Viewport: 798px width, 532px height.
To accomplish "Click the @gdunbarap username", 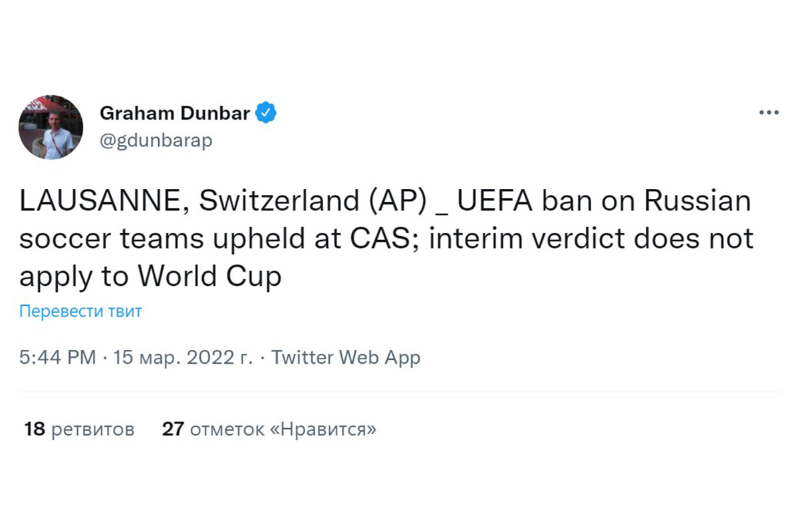I will [x=156, y=140].
